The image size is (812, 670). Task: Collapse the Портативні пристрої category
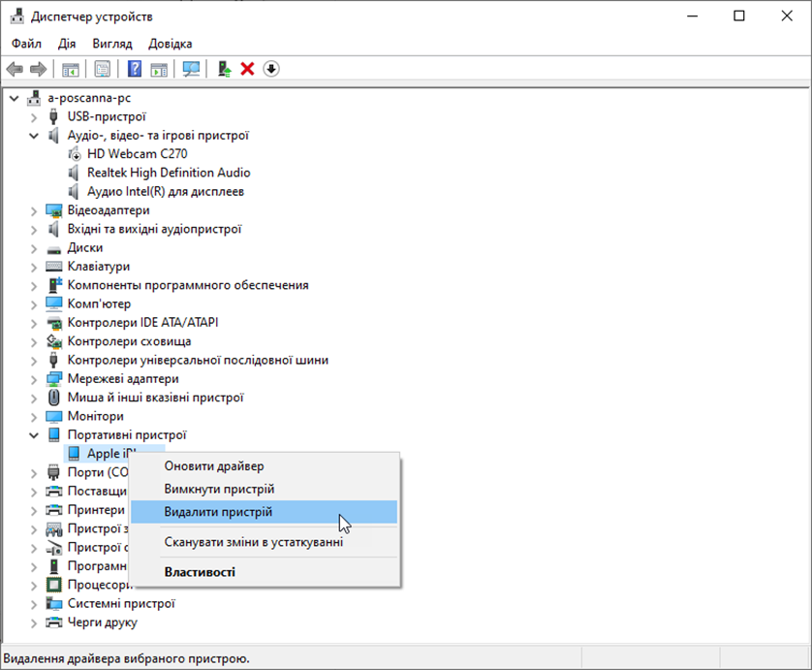[34, 435]
